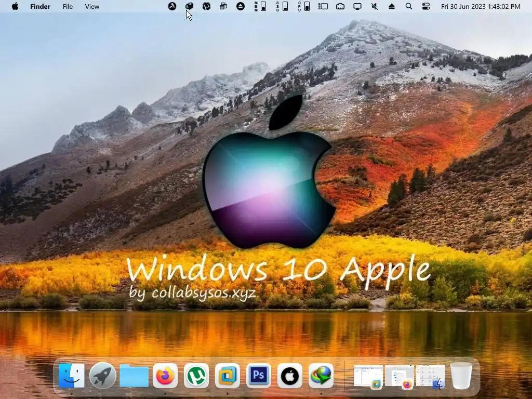Click the display monitor icon in menu bar
Screen dimensions: 532x399
tap(357, 6)
